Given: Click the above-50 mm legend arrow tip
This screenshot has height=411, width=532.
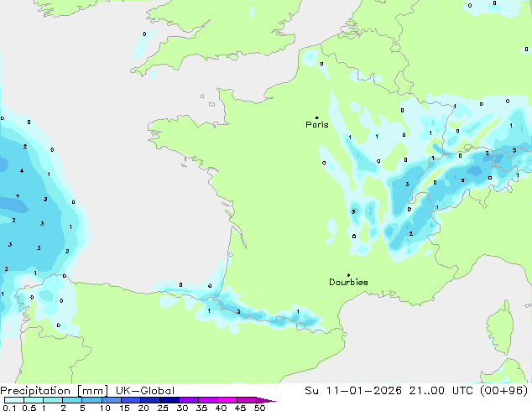Looking at the screenshot, I should [266, 400].
